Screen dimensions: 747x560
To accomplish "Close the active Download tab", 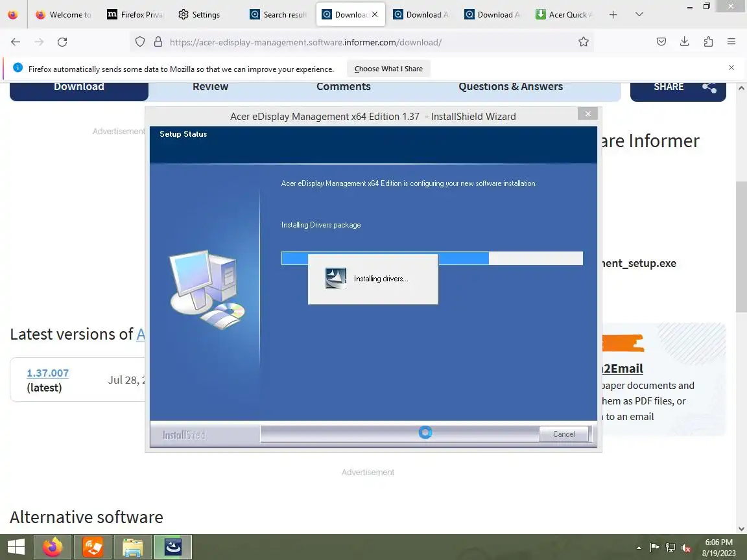I will point(375,15).
